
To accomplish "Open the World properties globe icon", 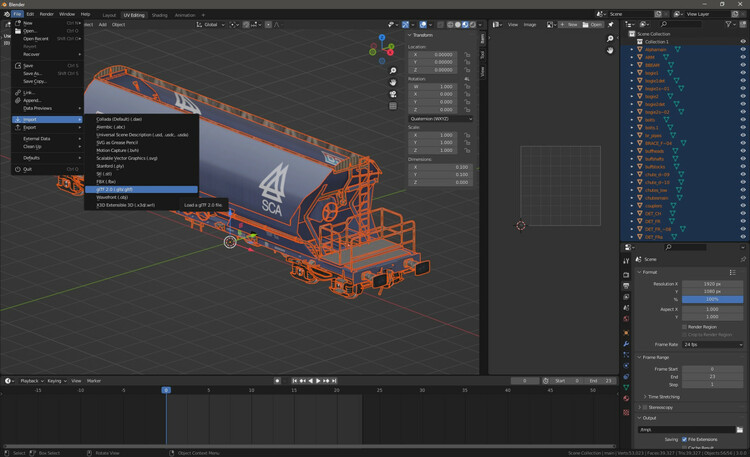I will tap(626, 319).
